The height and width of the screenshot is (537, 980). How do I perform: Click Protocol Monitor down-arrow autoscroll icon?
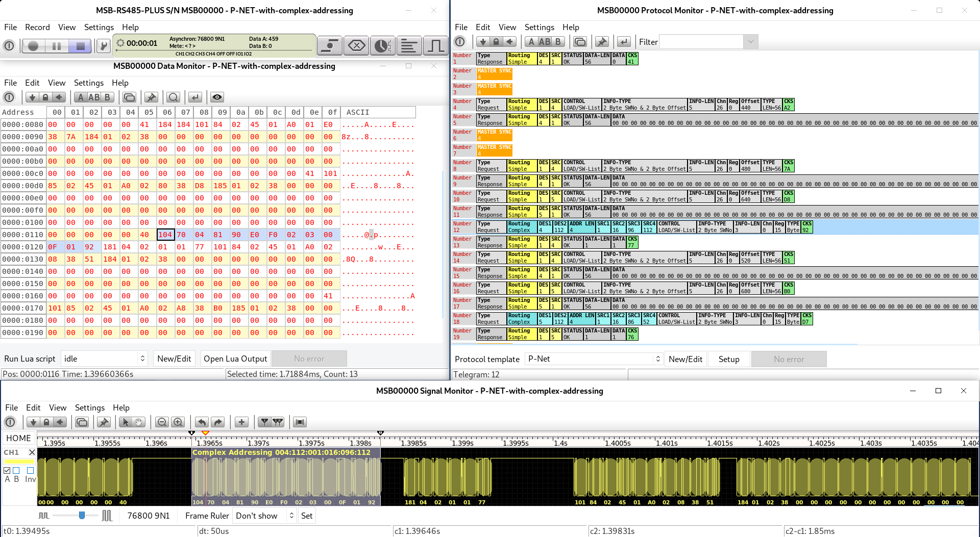click(x=483, y=42)
